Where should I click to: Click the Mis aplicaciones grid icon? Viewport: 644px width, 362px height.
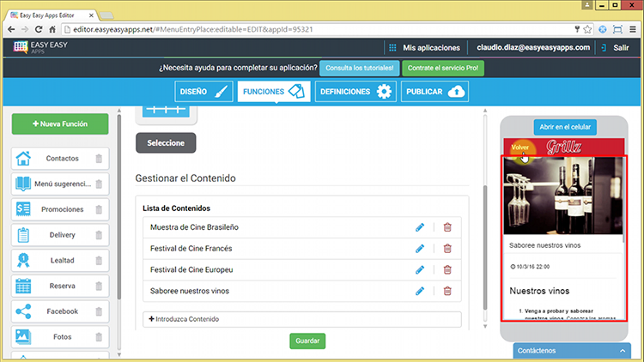click(x=392, y=48)
